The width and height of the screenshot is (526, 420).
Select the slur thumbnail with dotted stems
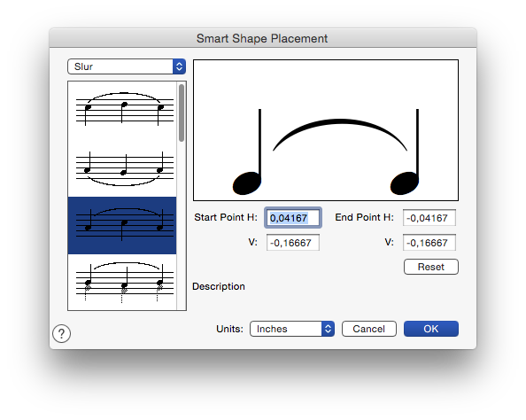[x=122, y=283]
